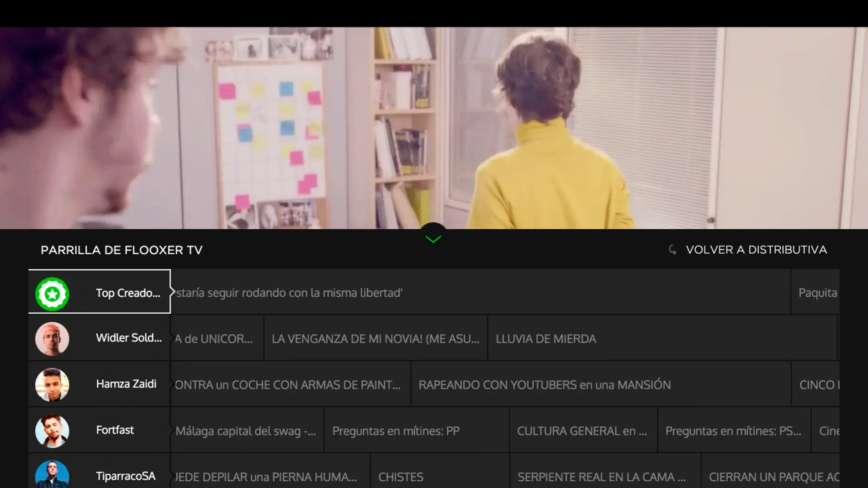Click the PARRILLA DE FLOOXER TV heading
Image resolution: width=868 pixels, height=488 pixels.
(122, 250)
